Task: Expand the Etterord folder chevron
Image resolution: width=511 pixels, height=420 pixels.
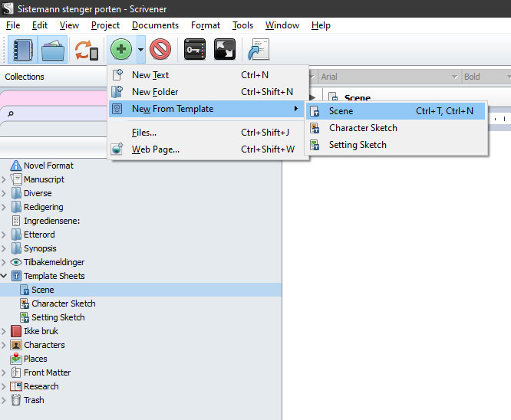Action: 4,235
